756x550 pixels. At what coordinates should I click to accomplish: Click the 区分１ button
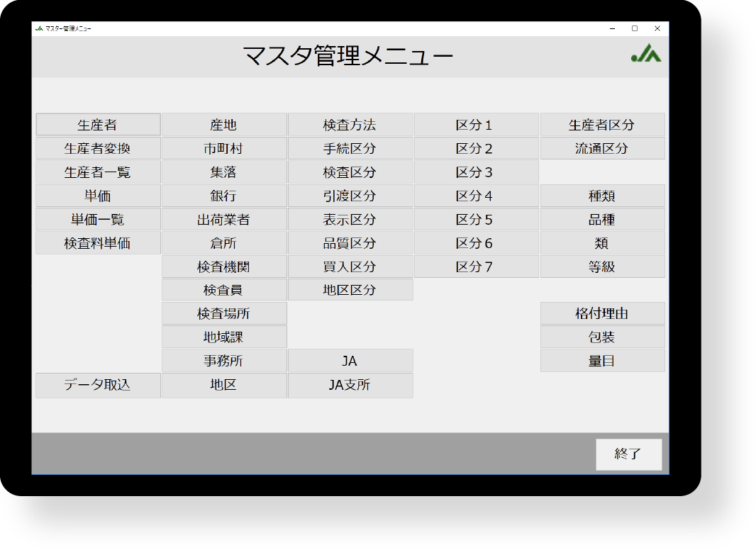tap(476, 125)
